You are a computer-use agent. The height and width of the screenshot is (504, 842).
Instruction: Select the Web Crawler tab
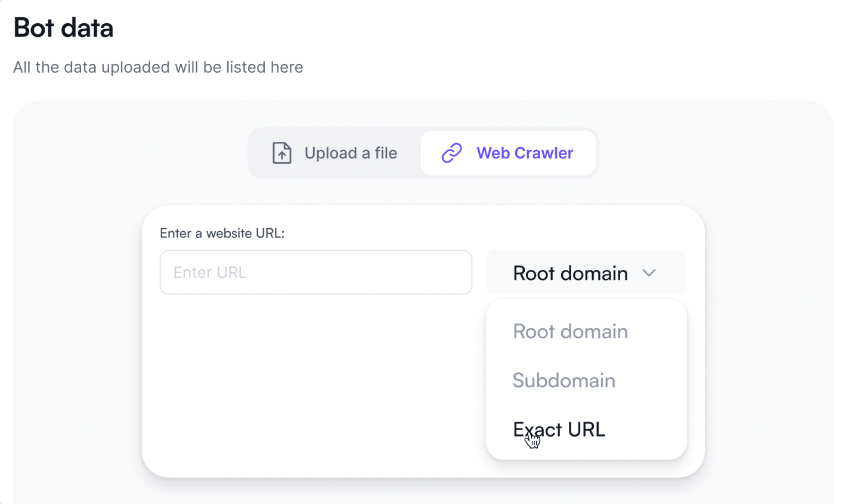508,153
